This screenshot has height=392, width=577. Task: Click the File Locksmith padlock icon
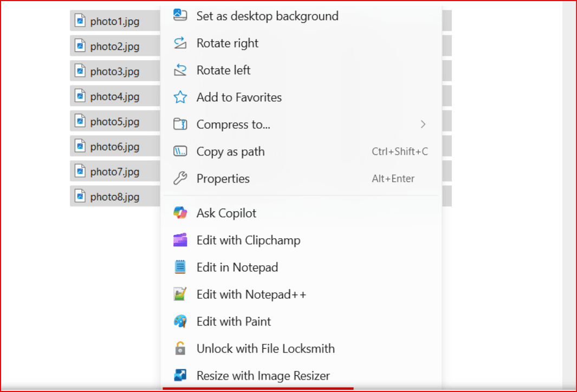180,349
